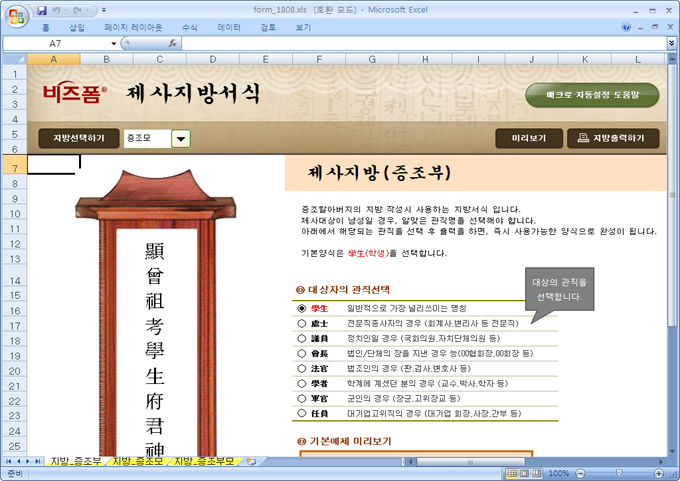680x481 pixels.
Task: Open the 삽입 ribbon tab
Action: [77, 28]
